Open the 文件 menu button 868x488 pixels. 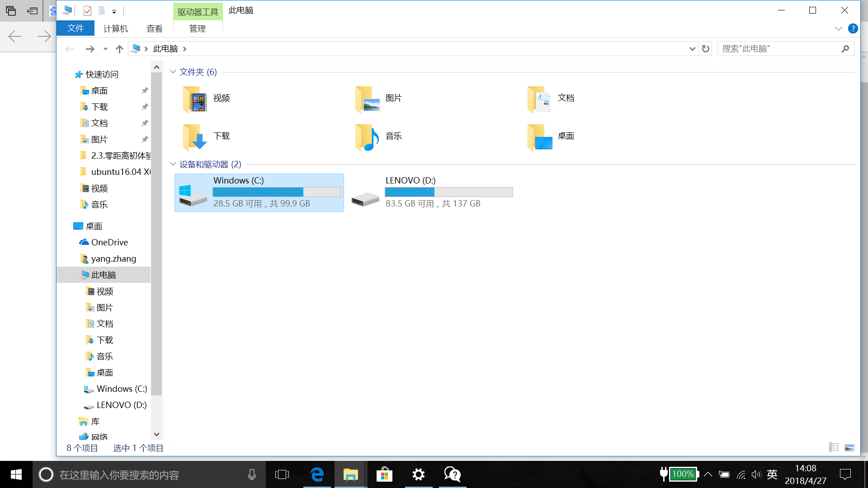coord(75,28)
